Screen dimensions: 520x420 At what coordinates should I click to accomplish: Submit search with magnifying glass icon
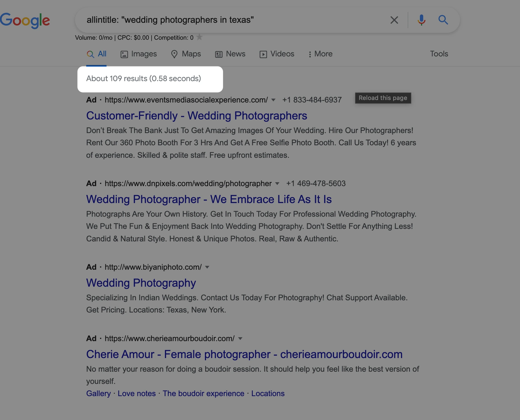(443, 20)
